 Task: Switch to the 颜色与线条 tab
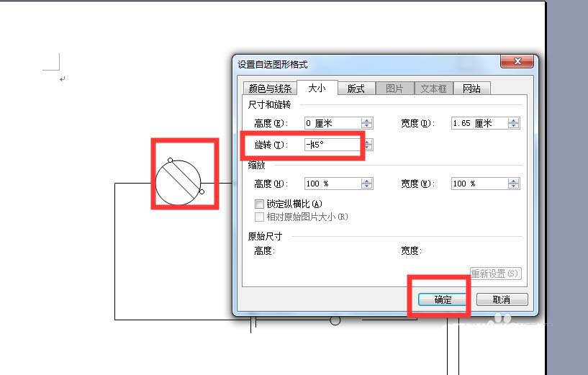point(270,89)
